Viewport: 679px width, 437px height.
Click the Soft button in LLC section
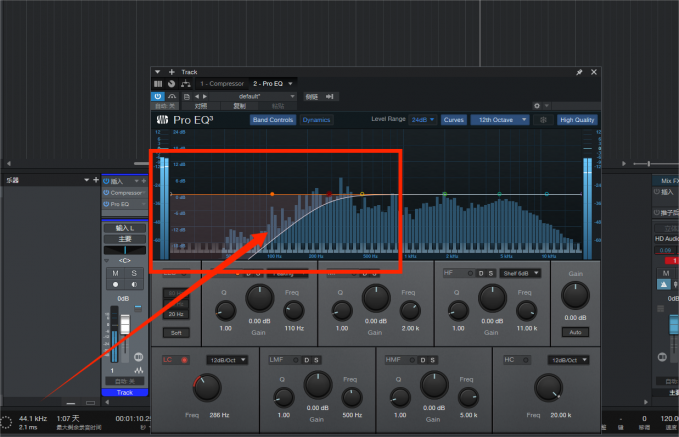[x=176, y=333]
